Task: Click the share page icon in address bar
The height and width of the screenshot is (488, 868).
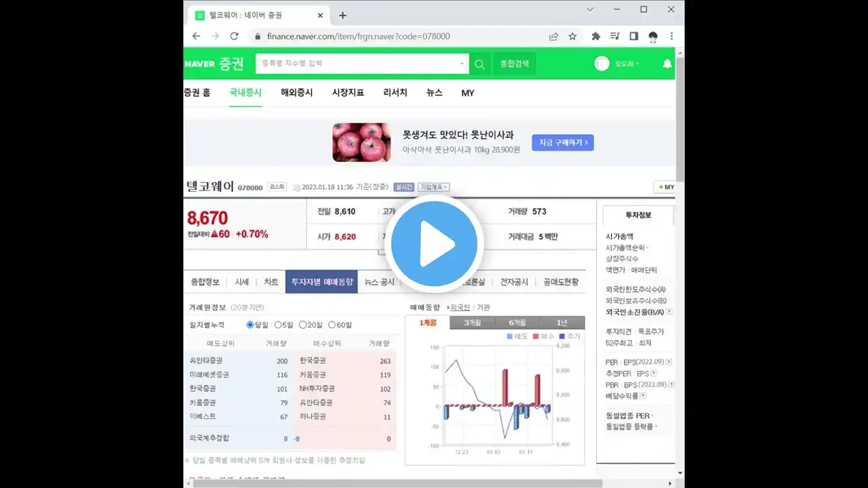Action: (554, 36)
